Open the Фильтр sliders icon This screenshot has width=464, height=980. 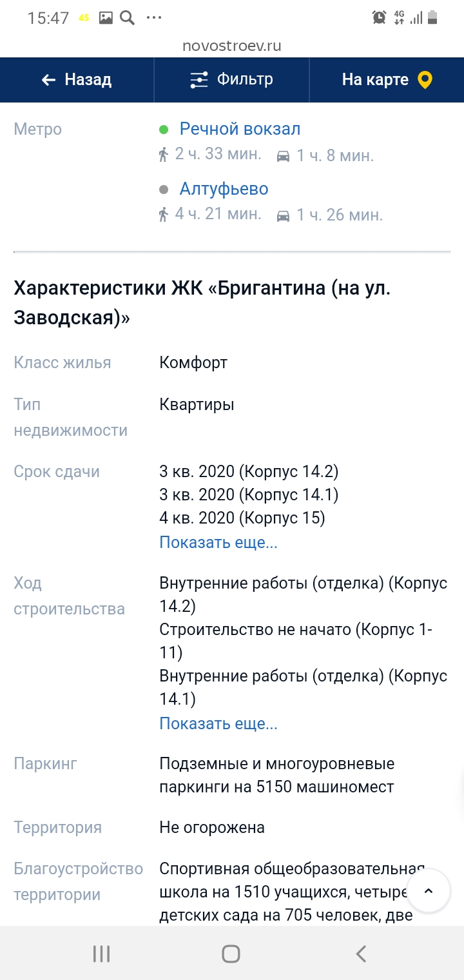199,80
